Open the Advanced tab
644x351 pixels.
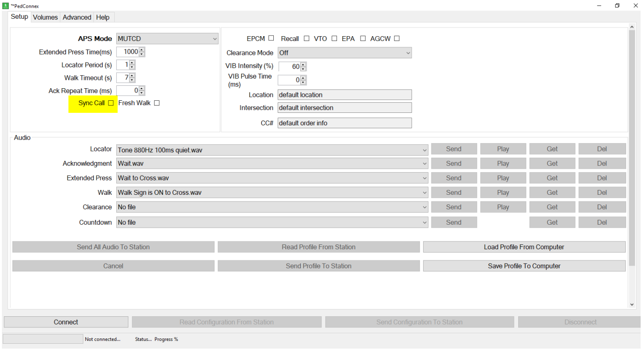point(77,17)
